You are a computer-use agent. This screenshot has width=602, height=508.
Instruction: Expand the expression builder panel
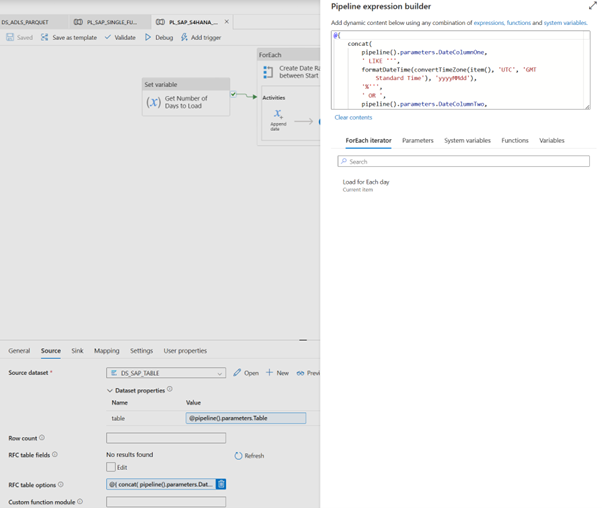pos(593,5)
